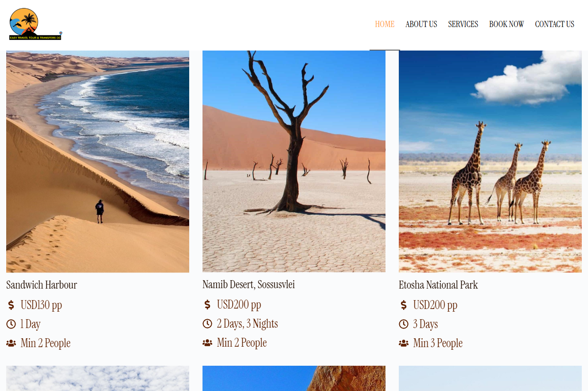The image size is (588, 391).
Task: Go to the Home menu item
Action: pyautogui.click(x=385, y=24)
